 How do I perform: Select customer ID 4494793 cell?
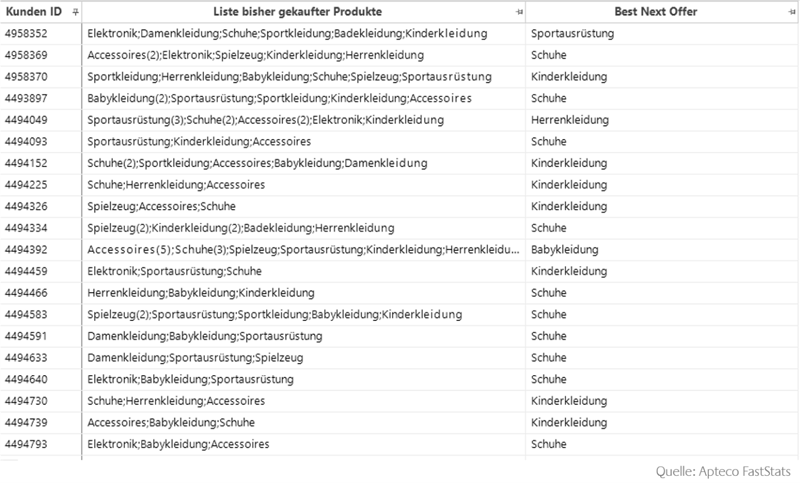coord(41,444)
